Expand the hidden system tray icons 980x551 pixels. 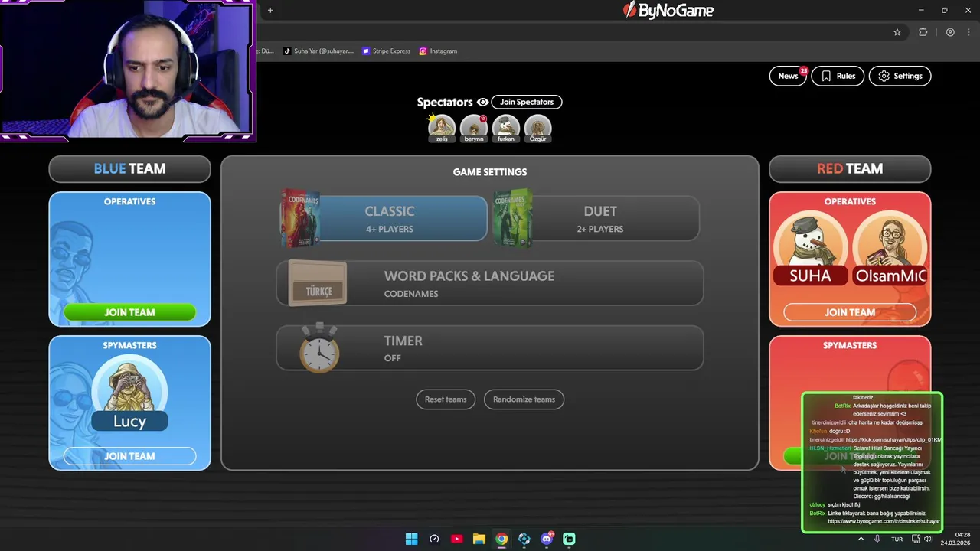[861, 539]
